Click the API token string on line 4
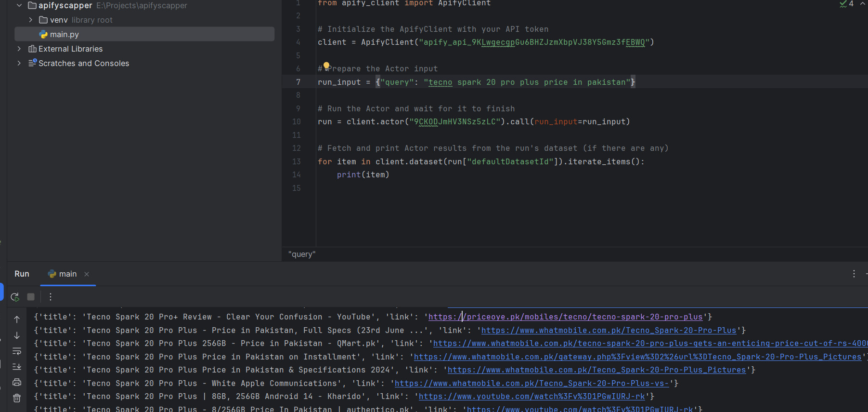 (x=534, y=42)
